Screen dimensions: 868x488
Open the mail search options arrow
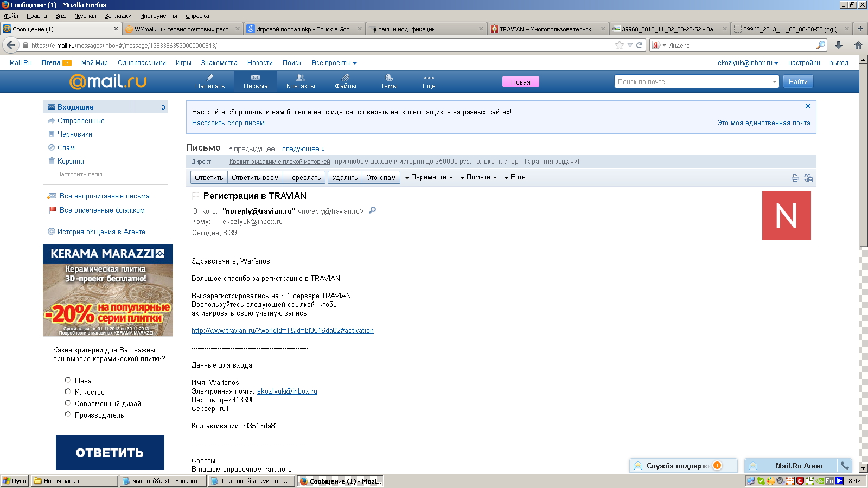(x=774, y=82)
